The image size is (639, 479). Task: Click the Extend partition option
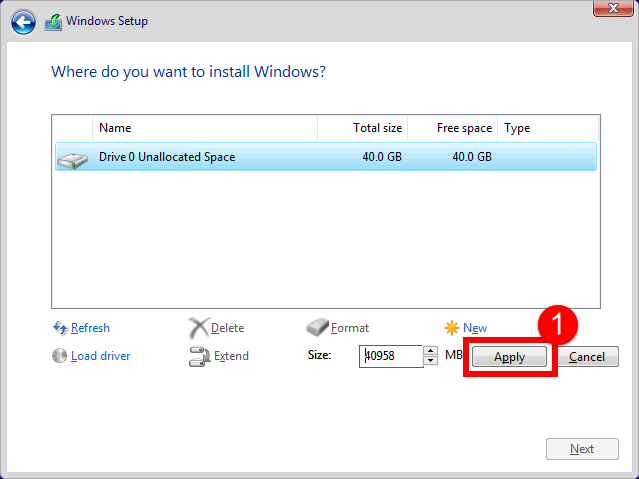(231, 356)
